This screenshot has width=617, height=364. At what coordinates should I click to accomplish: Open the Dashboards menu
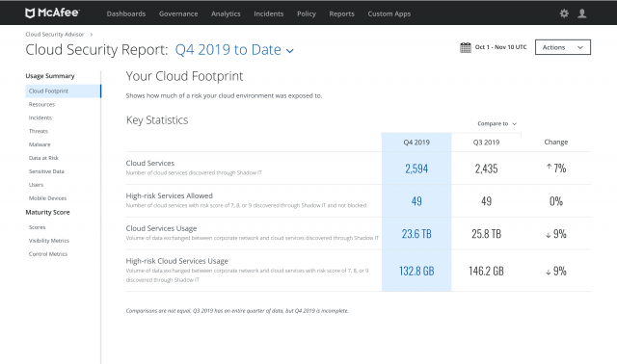[126, 13]
